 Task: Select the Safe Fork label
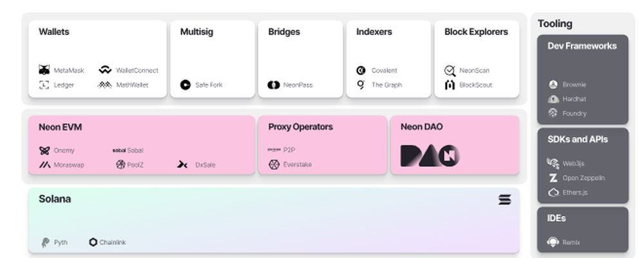coord(209,84)
